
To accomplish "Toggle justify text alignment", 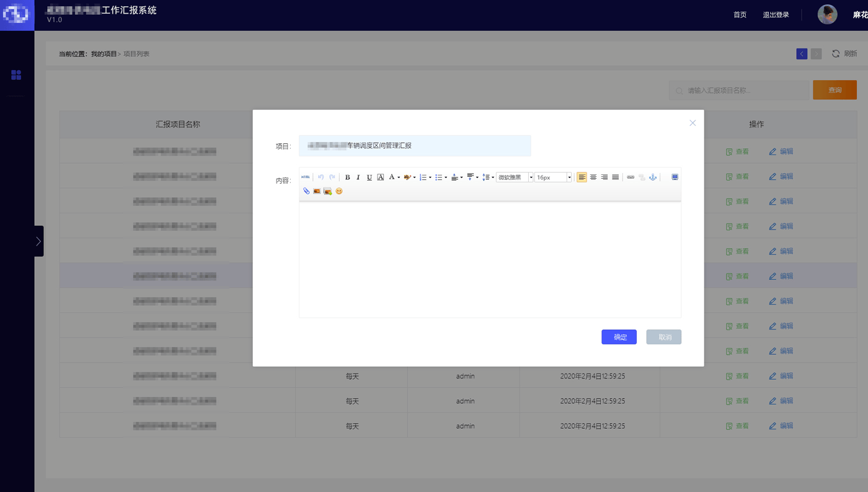I will [615, 177].
